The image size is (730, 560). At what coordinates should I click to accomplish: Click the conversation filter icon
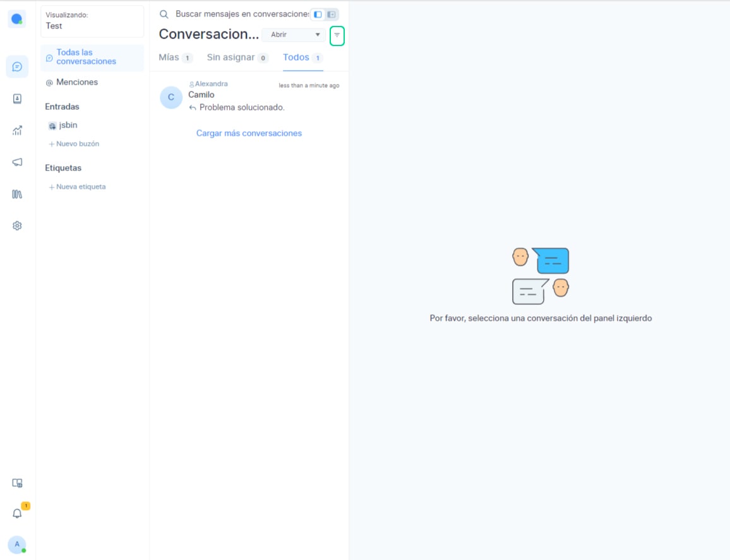click(337, 35)
